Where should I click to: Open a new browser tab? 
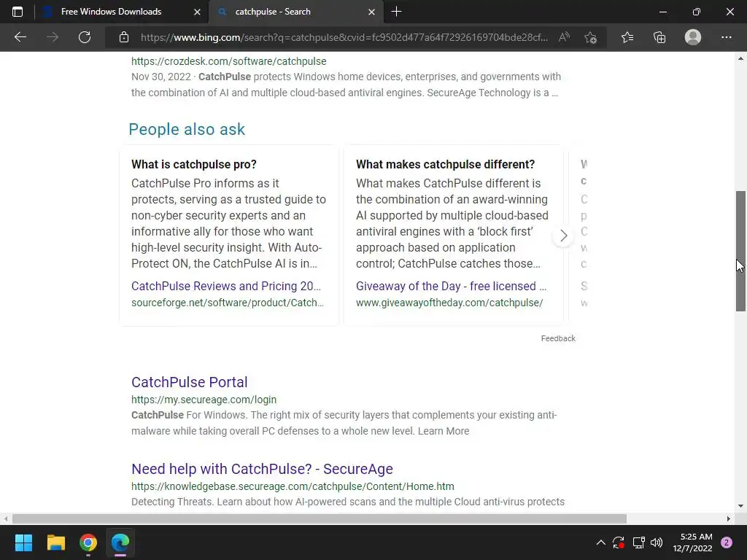pyautogui.click(x=396, y=12)
